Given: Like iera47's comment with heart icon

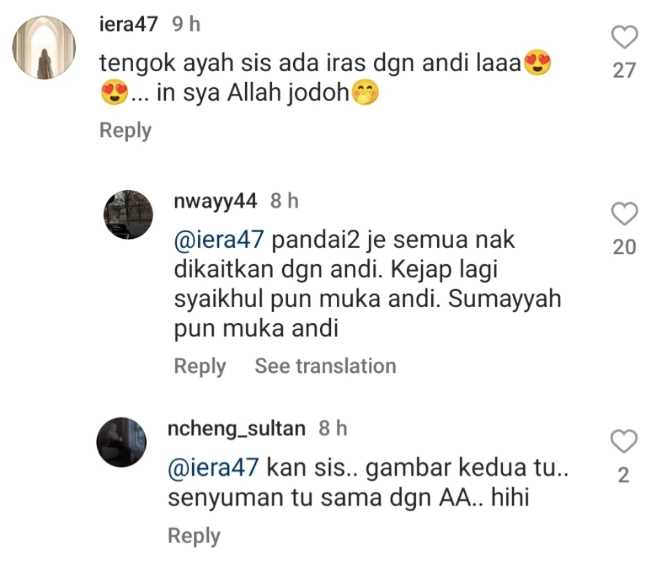Looking at the screenshot, I should coord(625,37).
